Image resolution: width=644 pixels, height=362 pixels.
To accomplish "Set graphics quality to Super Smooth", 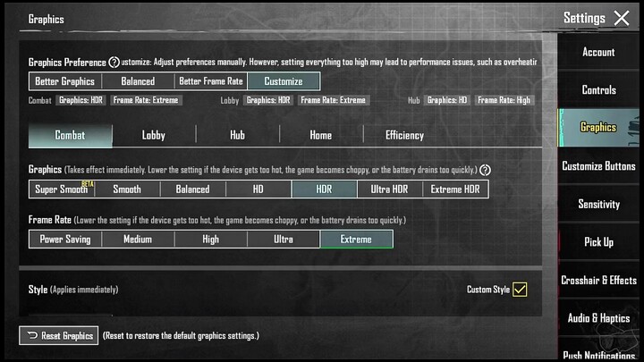I will coord(62,189).
